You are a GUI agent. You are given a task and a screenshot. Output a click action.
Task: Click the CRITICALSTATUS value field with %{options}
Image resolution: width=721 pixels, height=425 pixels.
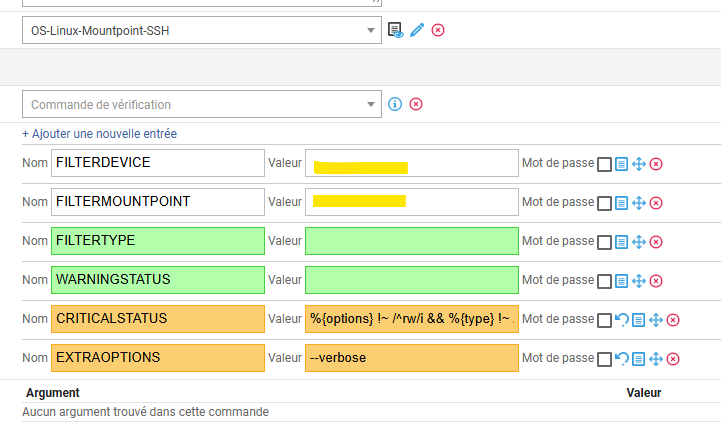click(x=412, y=319)
